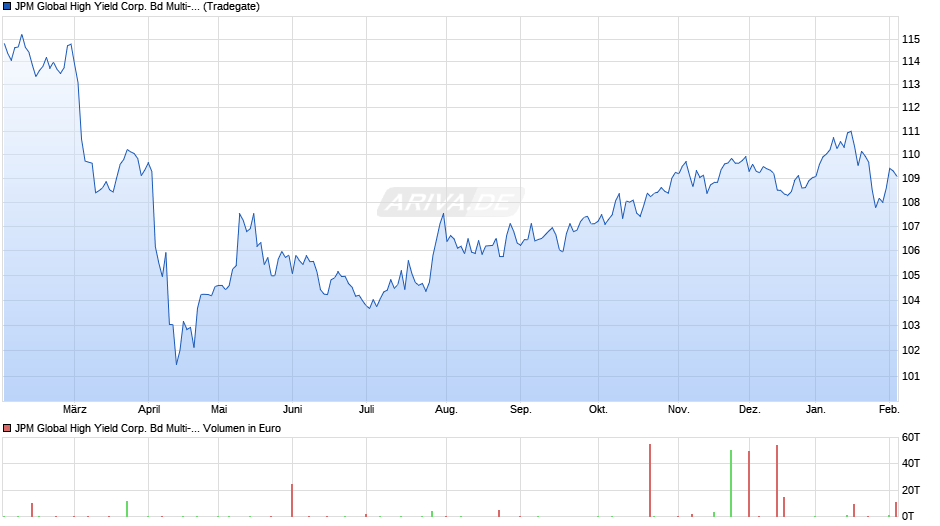Click the 103 price axis label
The height and width of the screenshot is (526, 940).
[911, 326]
